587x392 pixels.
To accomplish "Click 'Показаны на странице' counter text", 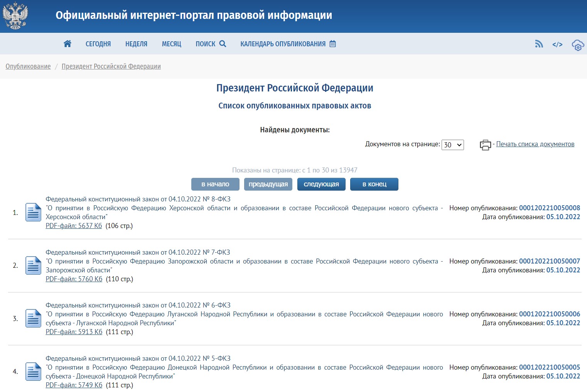I will click(295, 170).
